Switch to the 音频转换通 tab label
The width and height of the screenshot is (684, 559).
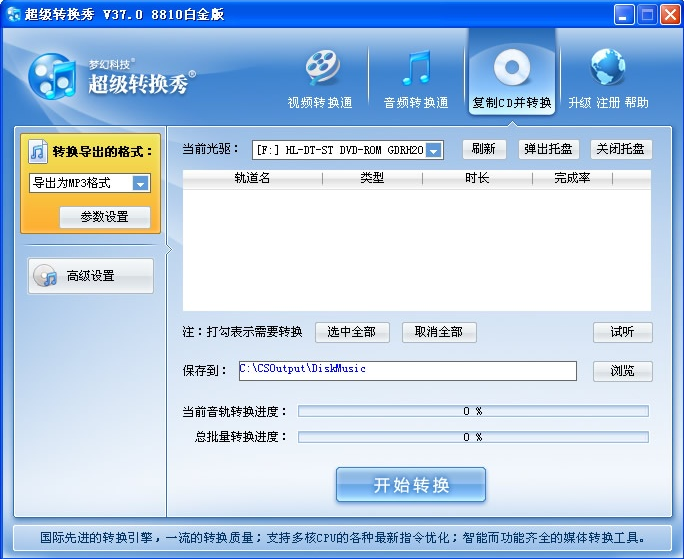pyautogui.click(x=416, y=103)
